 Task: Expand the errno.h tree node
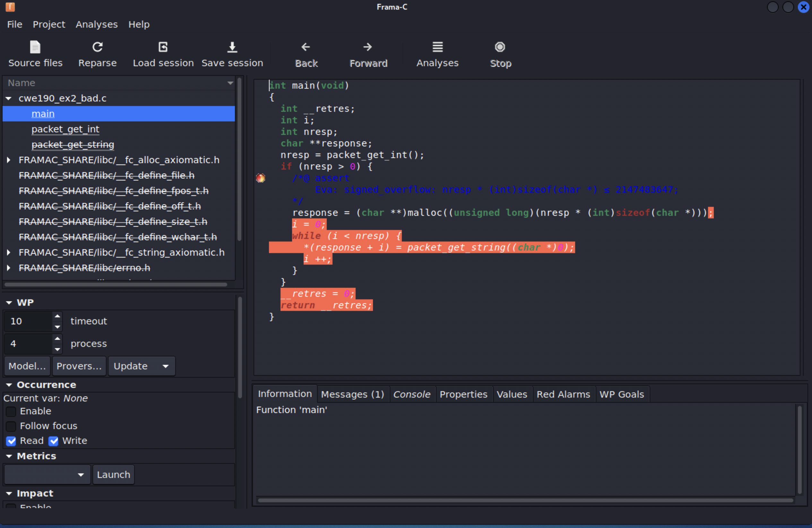pos(9,268)
